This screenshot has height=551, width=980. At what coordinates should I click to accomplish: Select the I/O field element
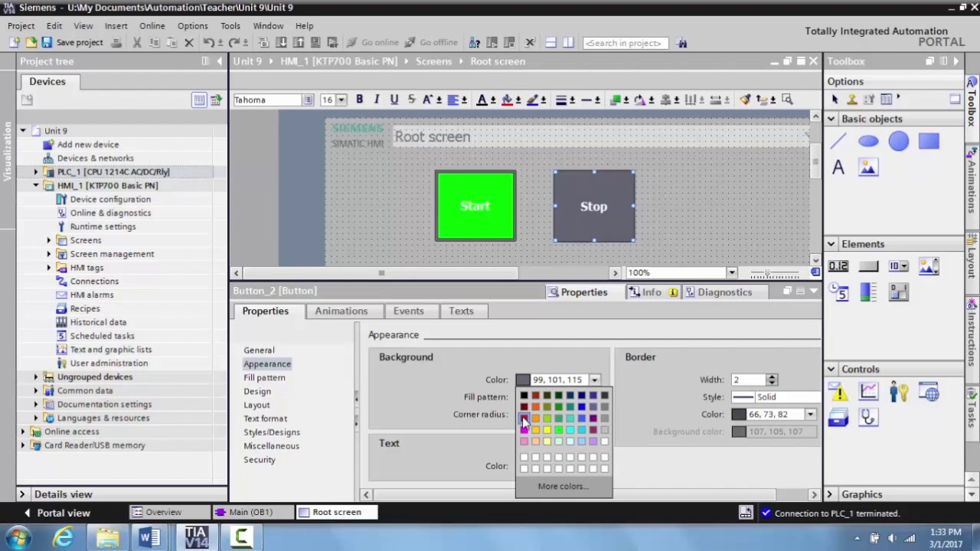coord(838,266)
